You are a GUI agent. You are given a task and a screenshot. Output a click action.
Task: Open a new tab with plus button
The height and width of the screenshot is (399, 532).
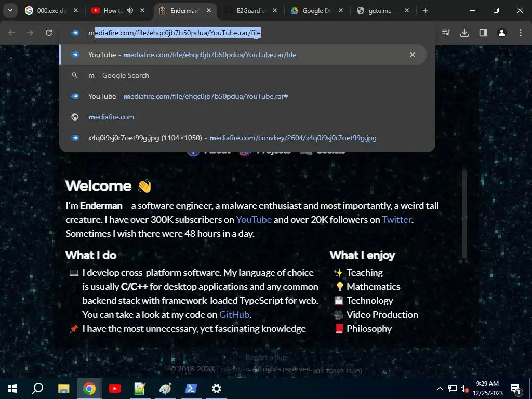[x=425, y=10]
